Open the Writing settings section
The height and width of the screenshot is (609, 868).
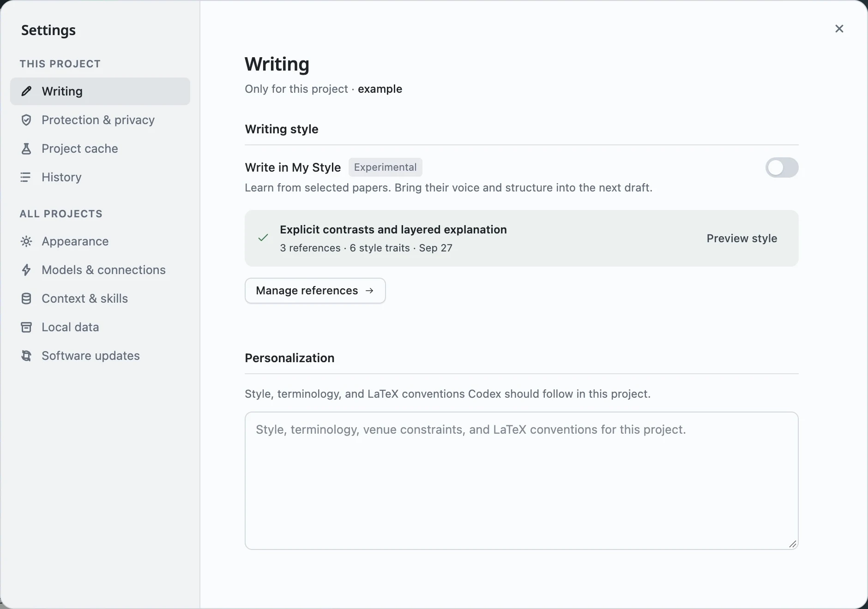click(100, 91)
